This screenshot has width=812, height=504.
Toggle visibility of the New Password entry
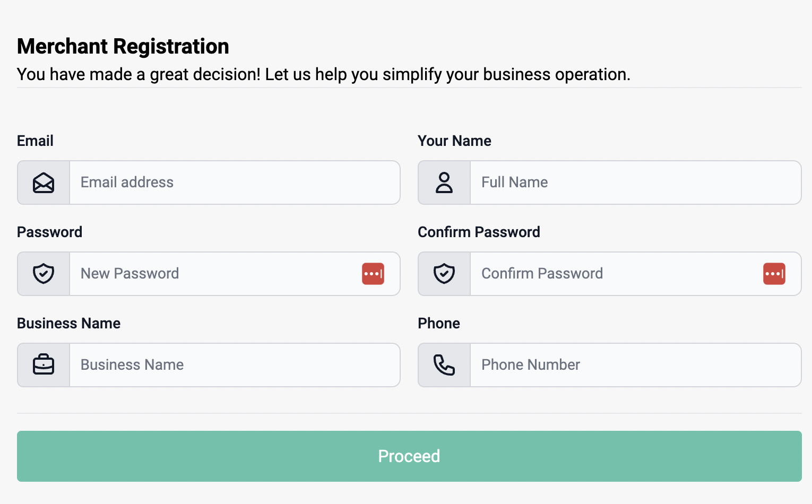373,274
